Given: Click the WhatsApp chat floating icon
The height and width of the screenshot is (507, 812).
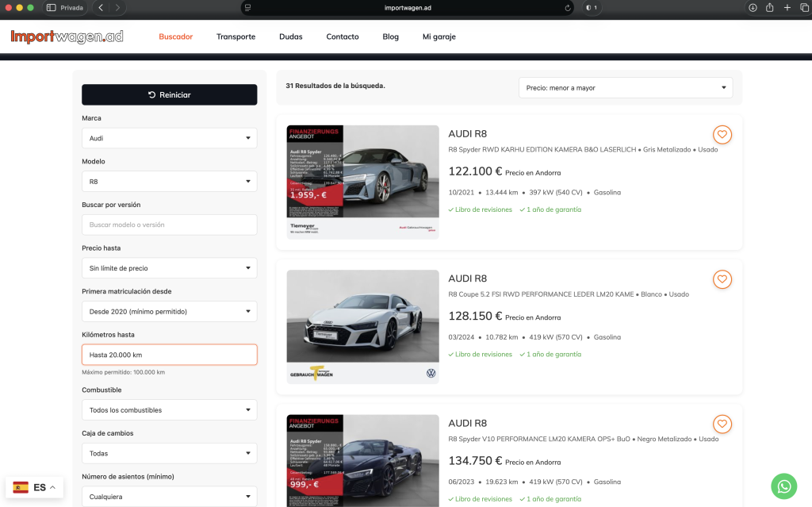Looking at the screenshot, I should pos(783,486).
